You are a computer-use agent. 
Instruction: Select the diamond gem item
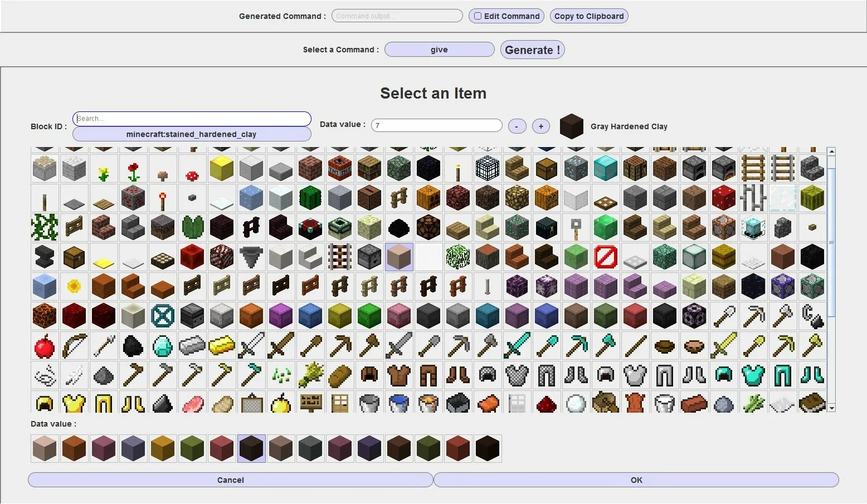(163, 346)
